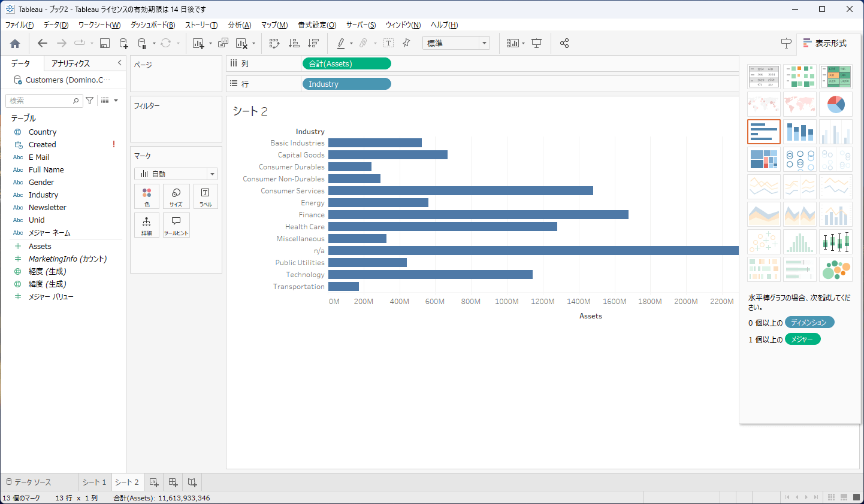Sort ascending using the toolbar icon
864x504 pixels.
pos(294,43)
